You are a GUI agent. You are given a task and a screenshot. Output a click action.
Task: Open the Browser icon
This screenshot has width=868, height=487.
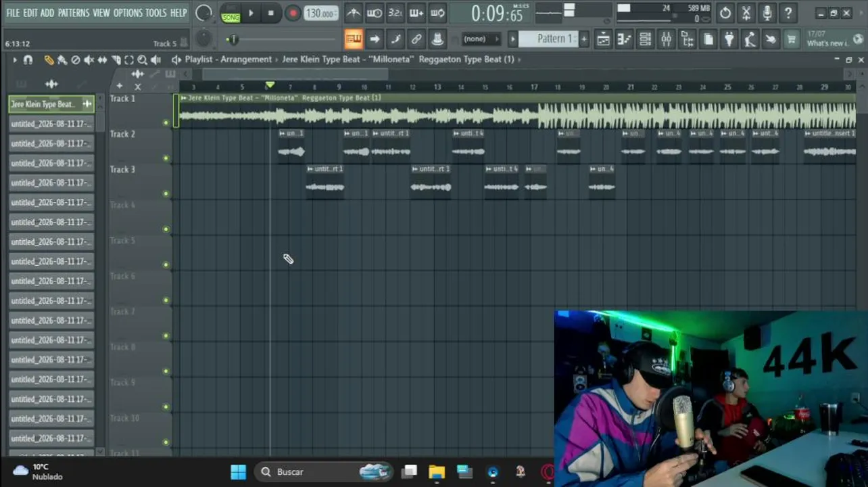click(x=687, y=39)
